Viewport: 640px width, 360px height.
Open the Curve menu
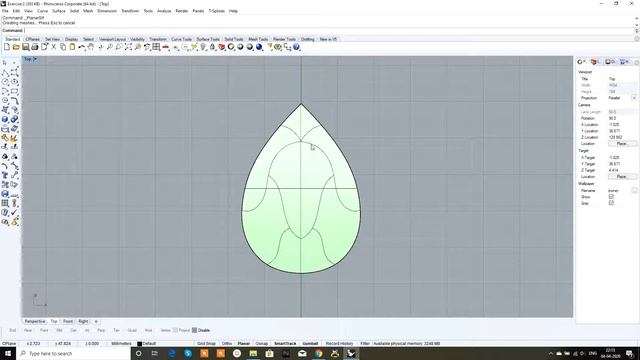coord(42,11)
